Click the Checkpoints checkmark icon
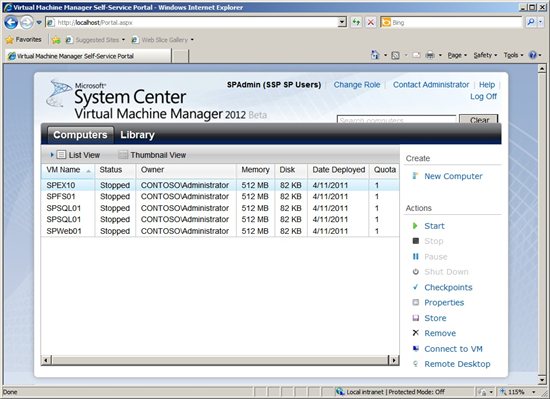 416,287
